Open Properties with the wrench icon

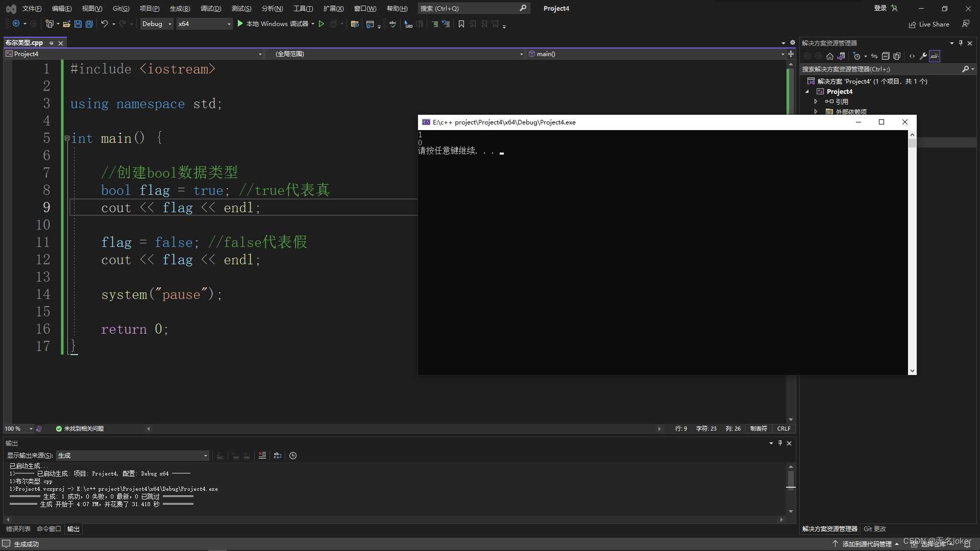(x=923, y=56)
